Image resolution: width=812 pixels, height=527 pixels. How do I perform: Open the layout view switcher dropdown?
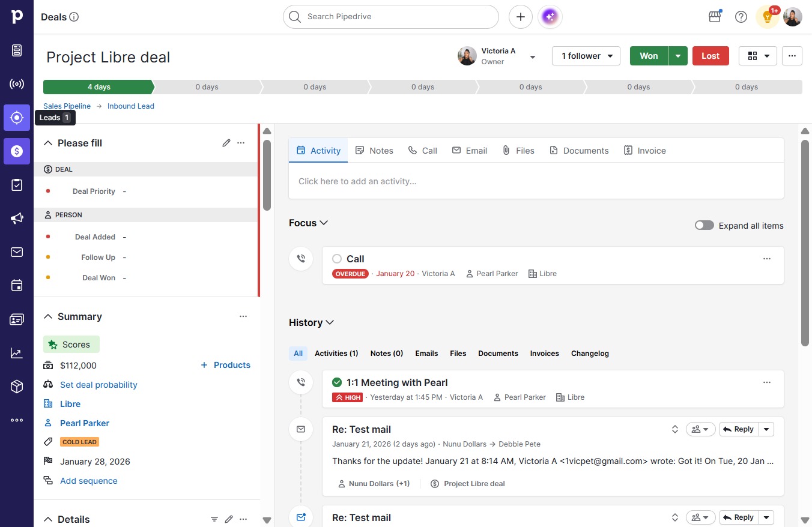coord(758,56)
